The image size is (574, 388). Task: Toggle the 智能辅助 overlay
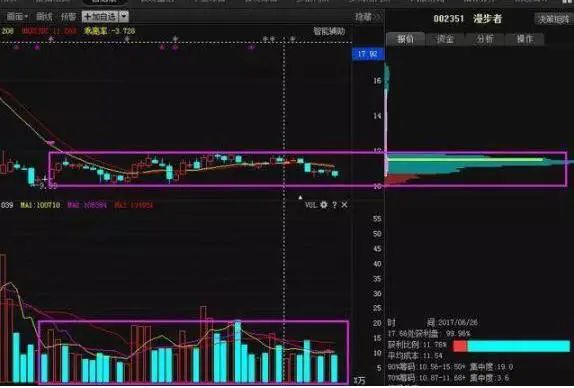[329, 31]
